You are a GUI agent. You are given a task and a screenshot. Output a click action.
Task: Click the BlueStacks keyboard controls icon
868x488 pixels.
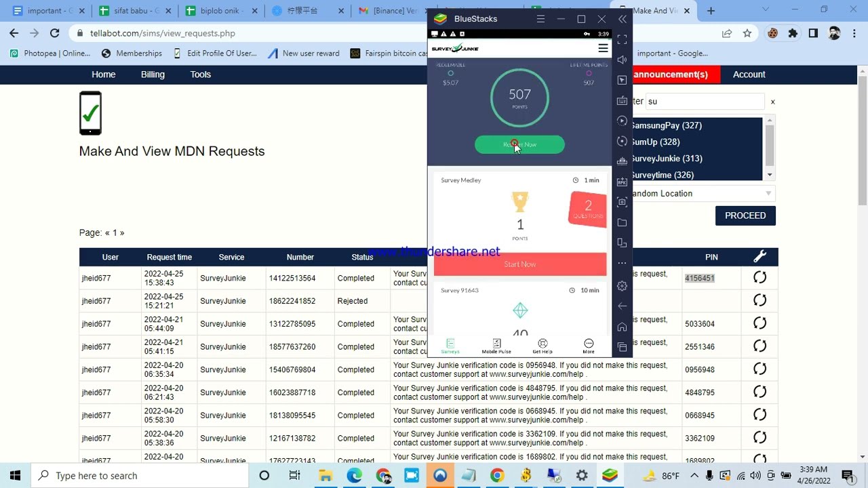622,101
